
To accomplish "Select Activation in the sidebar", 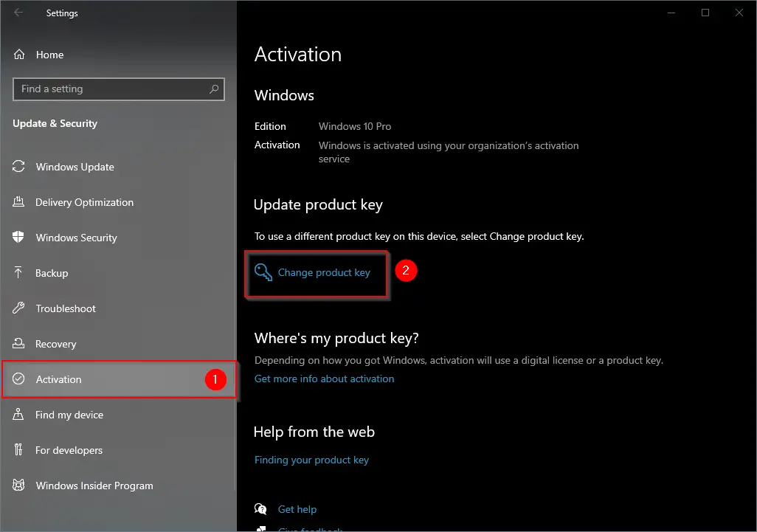I will (118, 379).
